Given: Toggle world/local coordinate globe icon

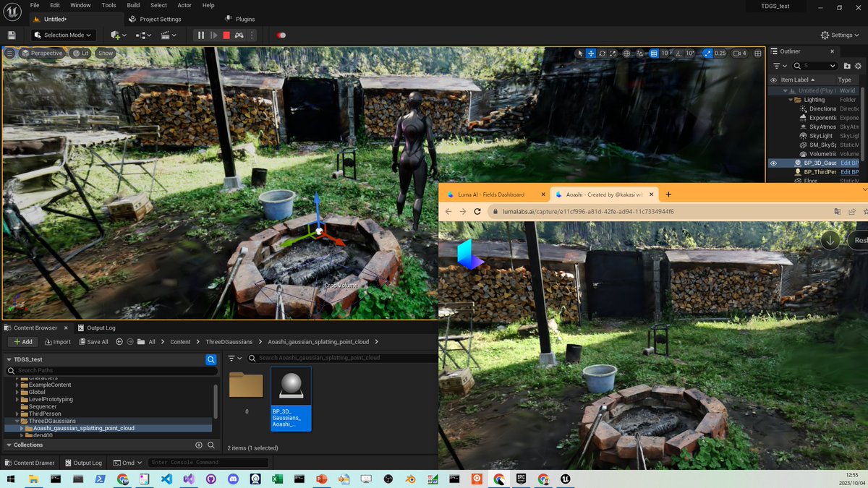Looking at the screenshot, I should (627, 53).
